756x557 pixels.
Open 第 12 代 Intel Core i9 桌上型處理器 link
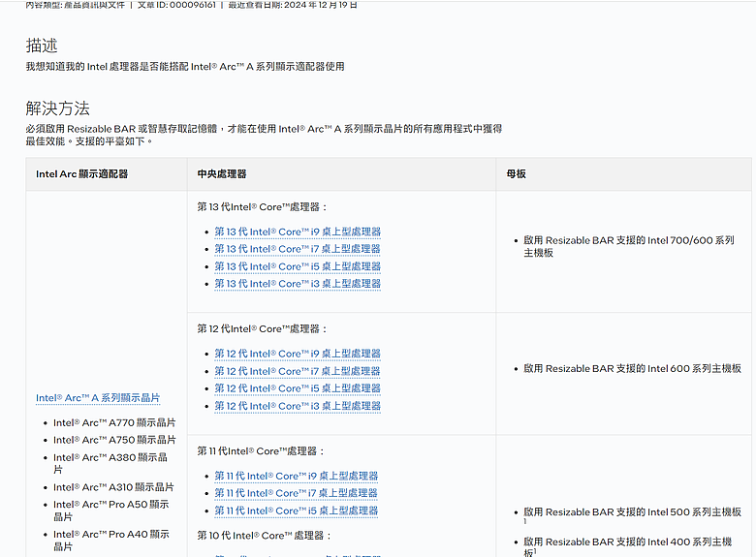pos(298,354)
